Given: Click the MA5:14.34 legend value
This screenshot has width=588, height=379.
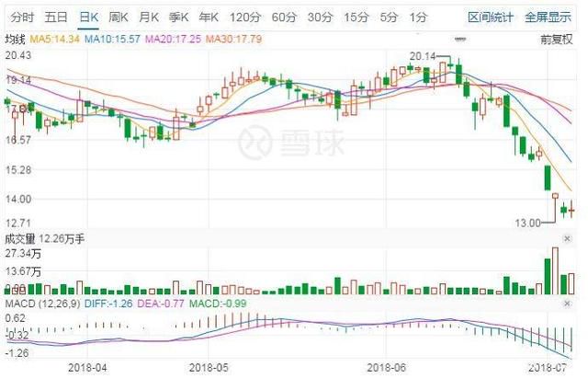Looking at the screenshot, I should tap(55, 39).
